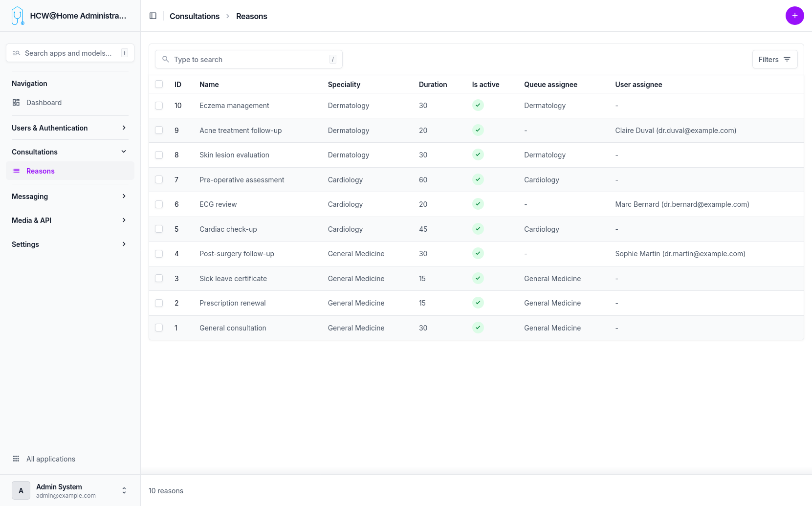
Task: Focus the Type to search field
Action: tap(248, 60)
